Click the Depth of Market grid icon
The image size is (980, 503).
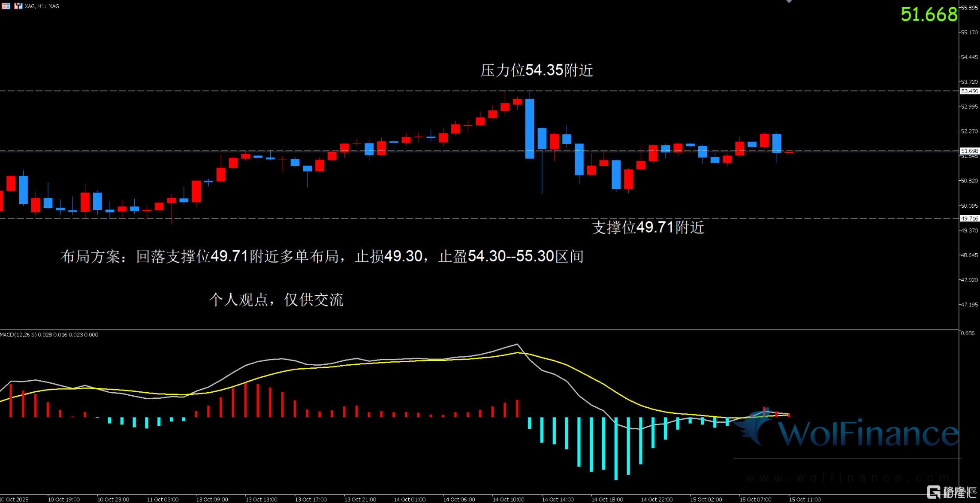(6, 6)
